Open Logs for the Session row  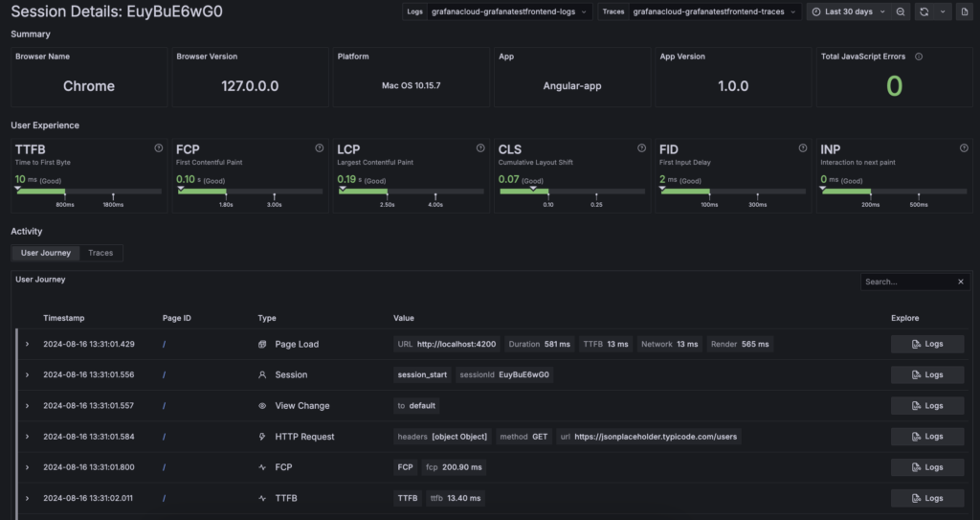[x=927, y=374]
